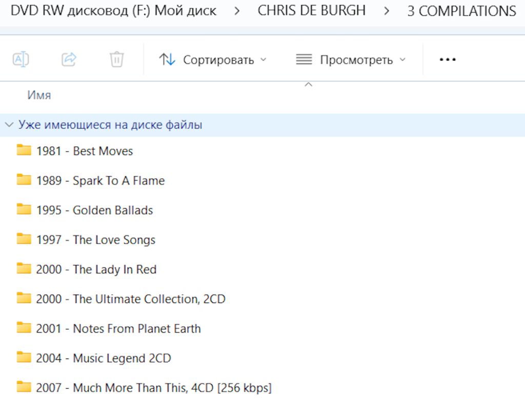Click the '1997 - The Love Songs' name
525x420 pixels.
[96, 240]
